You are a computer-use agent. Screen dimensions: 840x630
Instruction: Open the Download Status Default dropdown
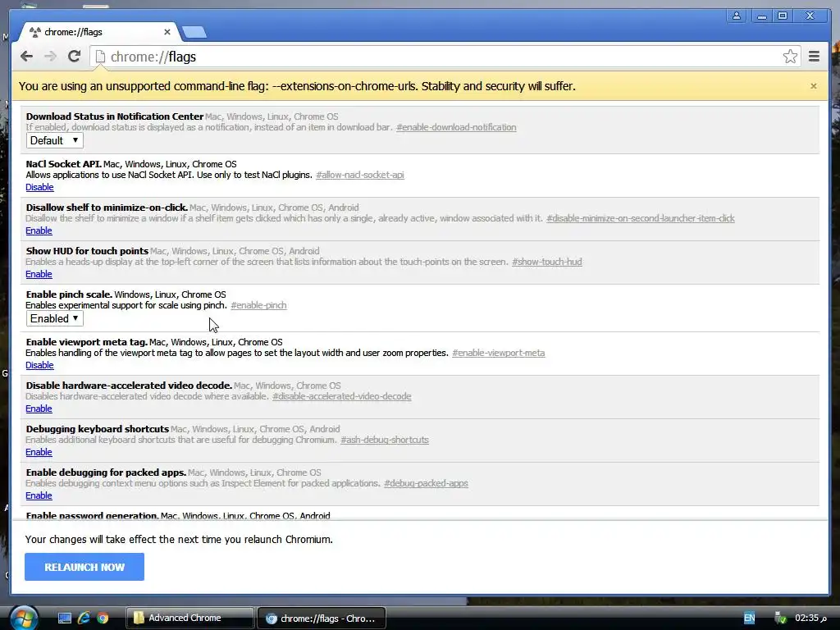pos(55,140)
